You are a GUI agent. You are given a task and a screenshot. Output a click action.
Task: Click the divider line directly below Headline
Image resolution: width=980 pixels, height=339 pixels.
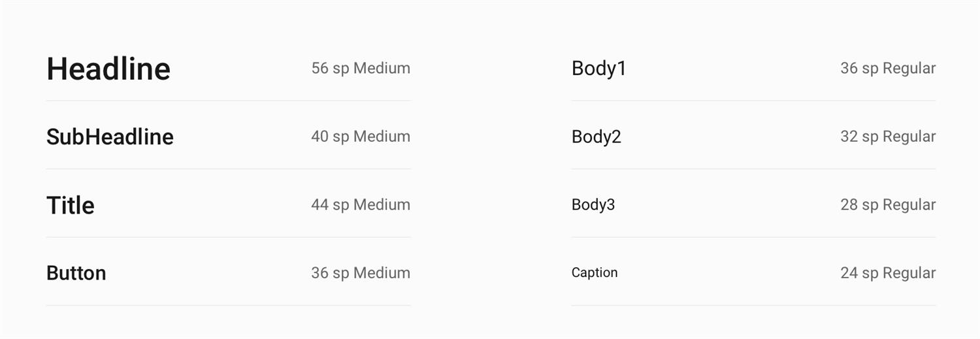pyautogui.click(x=228, y=101)
